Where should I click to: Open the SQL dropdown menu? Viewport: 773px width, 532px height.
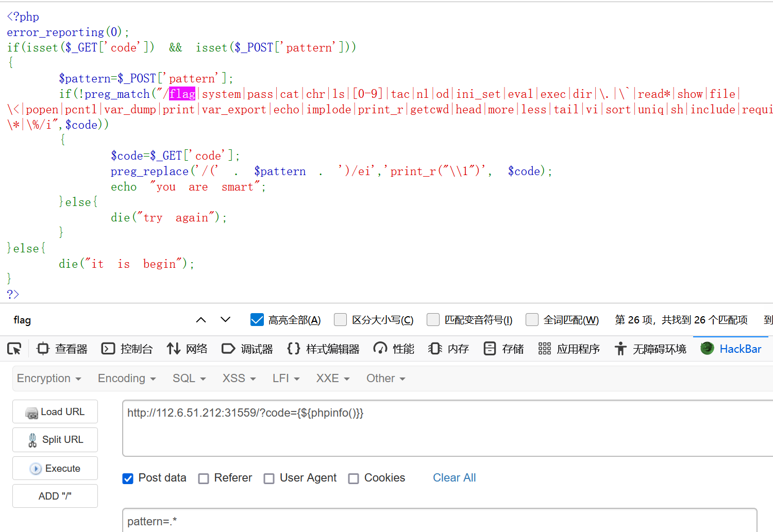point(189,379)
